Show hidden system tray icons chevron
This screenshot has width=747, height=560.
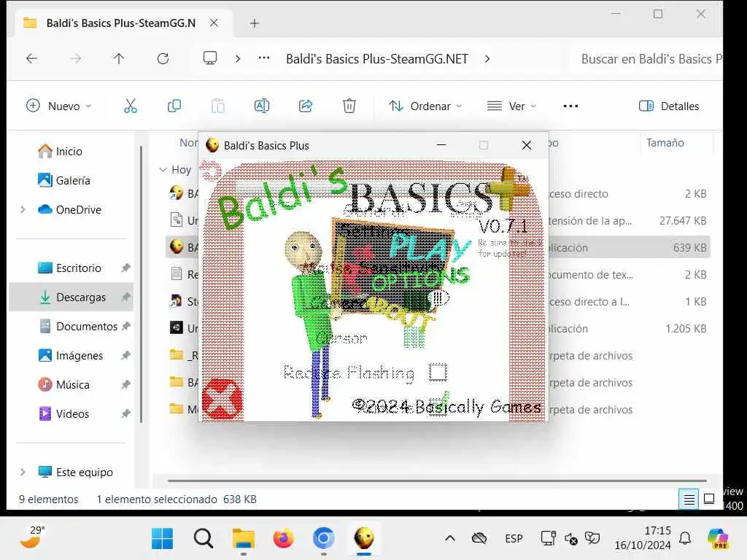pos(449,539)
